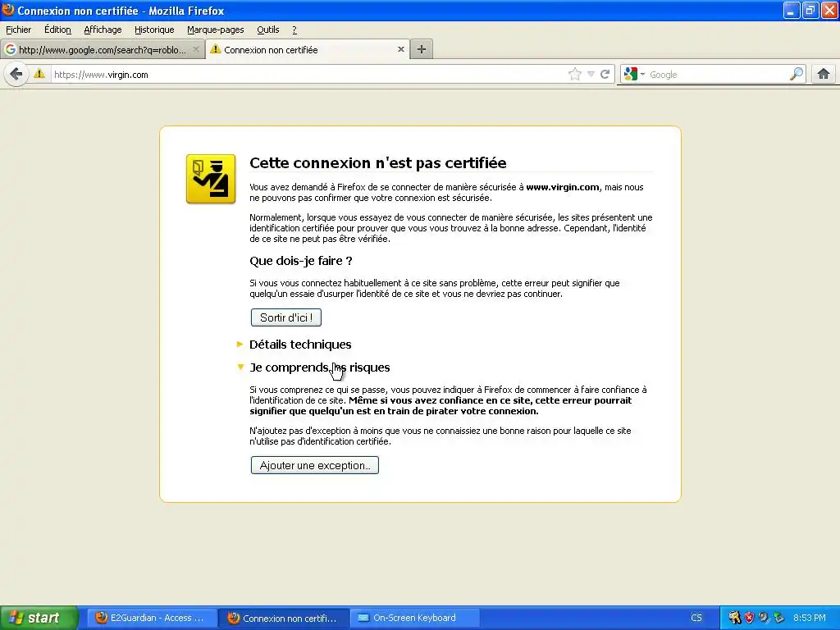840x630 pixels.
Task: Collapse the Je comprends les risques section
Action: point(319,367)
